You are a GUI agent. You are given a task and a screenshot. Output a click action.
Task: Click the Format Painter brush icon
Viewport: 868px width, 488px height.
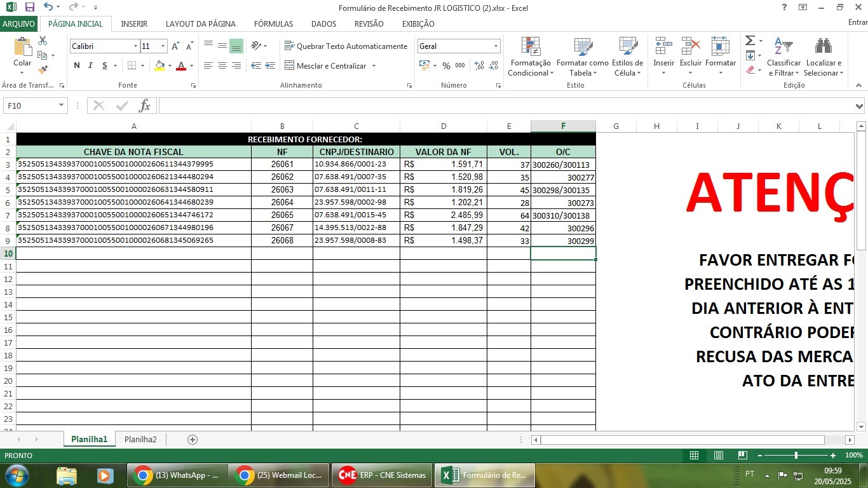[43, 70]
